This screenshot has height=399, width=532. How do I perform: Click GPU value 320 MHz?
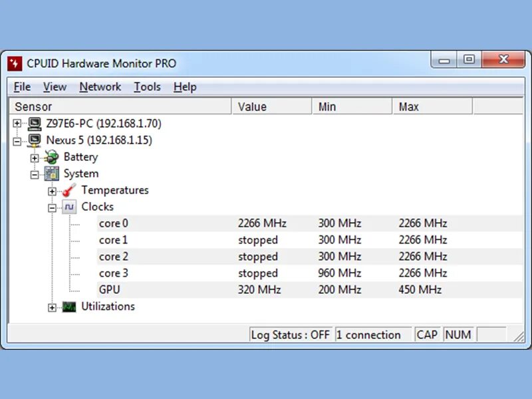[x=259, y=290]
